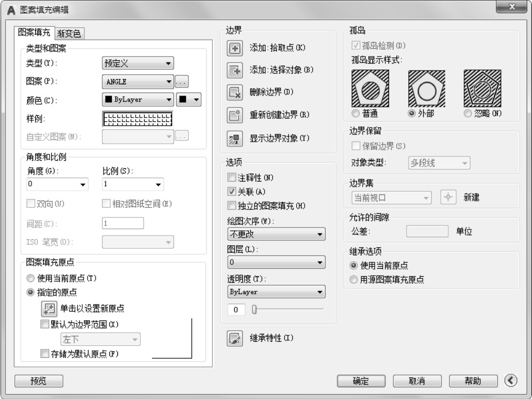Open the background color swatch dropdown
This screenshot has width=532, height=399.
click(x=189, y=99)
